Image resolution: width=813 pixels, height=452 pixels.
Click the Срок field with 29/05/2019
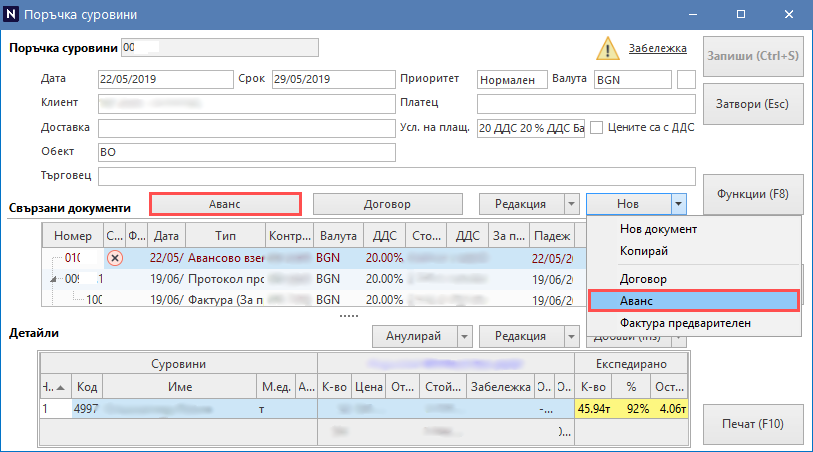coord(333,79)
